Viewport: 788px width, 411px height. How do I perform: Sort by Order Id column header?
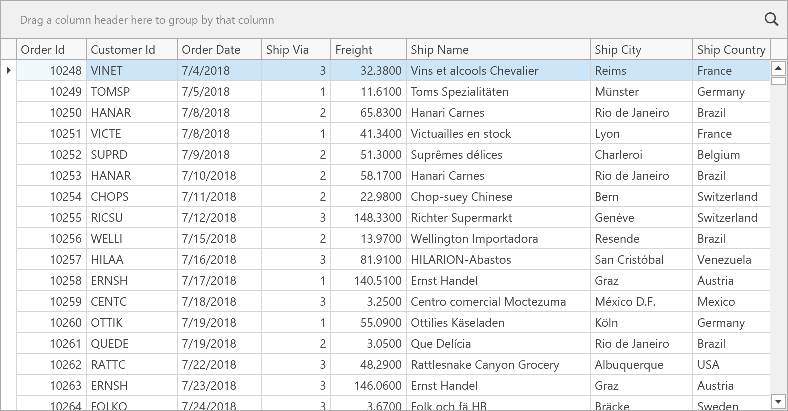click(52, 50)
